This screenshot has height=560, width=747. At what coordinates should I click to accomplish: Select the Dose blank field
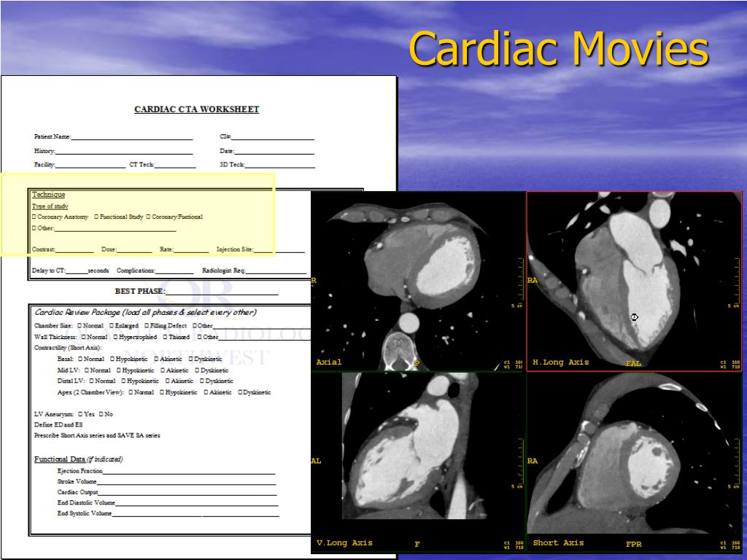point(135,251)
